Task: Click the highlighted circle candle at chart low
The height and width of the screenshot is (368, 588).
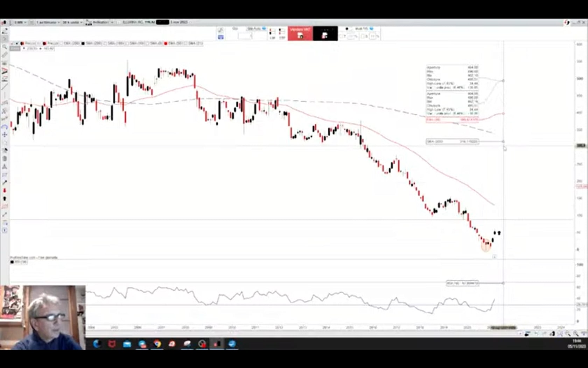Action: click(486, 245)
